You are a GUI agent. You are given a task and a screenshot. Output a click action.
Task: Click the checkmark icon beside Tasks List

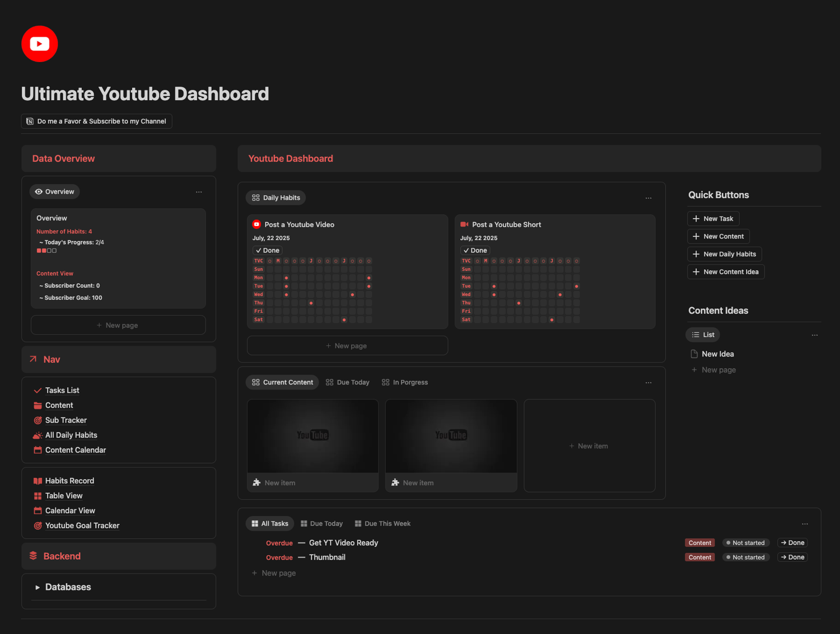[38, 391]
